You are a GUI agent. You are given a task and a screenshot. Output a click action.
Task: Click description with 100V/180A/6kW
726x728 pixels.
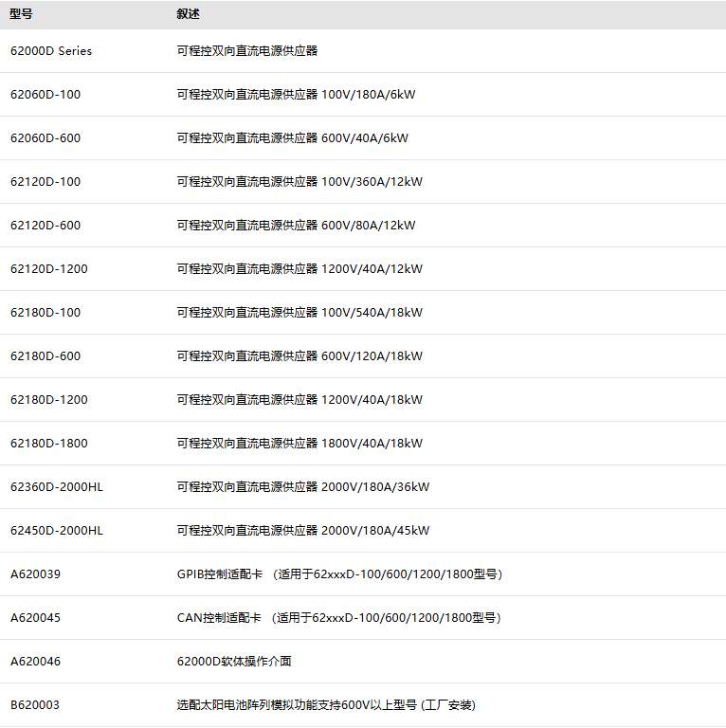tap(296, 95)
